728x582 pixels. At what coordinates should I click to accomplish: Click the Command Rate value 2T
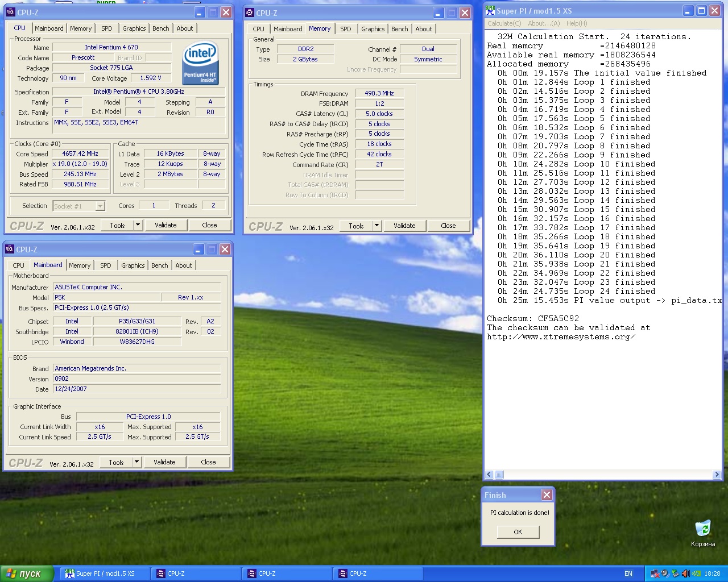point(379,164)
